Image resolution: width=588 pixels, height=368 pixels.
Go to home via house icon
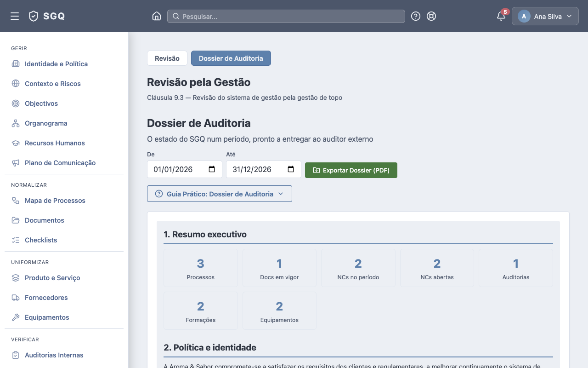click(x=157, y=16)
